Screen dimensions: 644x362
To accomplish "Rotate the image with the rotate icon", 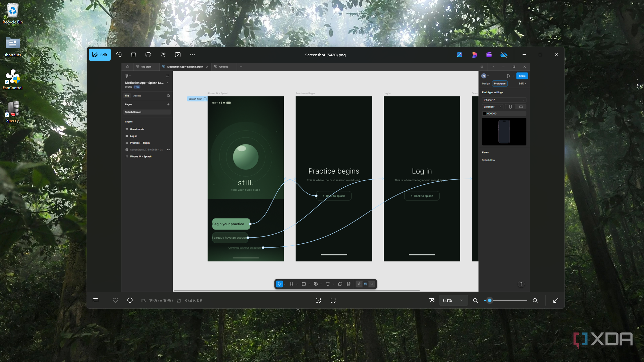I will [119, 55].
